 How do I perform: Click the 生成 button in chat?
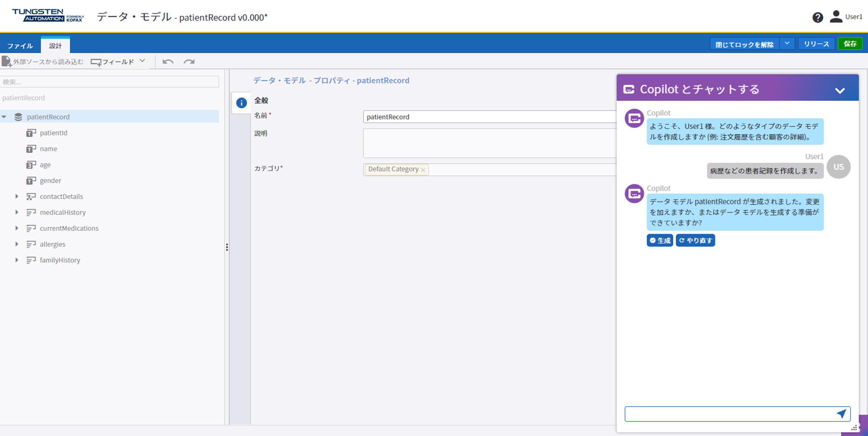[x=660, y=240]
